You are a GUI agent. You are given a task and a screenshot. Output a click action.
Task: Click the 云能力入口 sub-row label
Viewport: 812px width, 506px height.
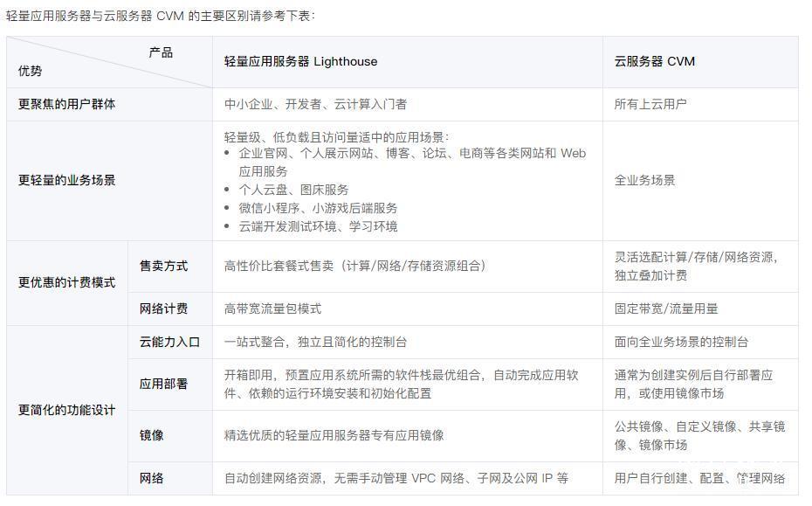click(170, 343)
